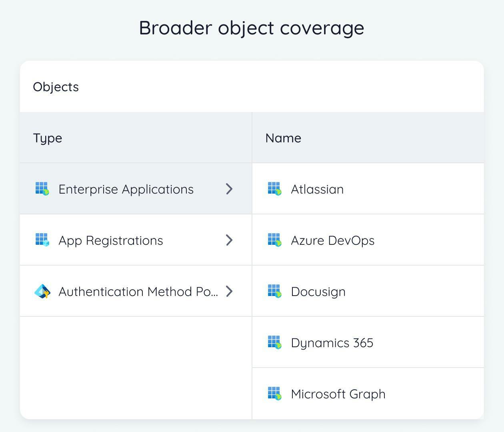Click the Enterprise Applications type icon
Image resolution: width=504 pixels, height=432 pixels.
coord(42,189)
